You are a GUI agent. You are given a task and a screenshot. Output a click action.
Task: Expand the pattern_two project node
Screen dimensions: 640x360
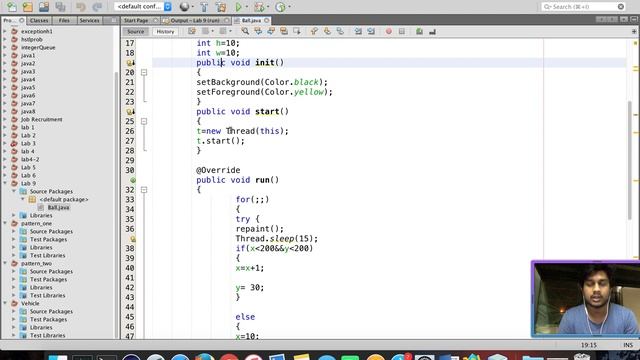tap(5, 263)
